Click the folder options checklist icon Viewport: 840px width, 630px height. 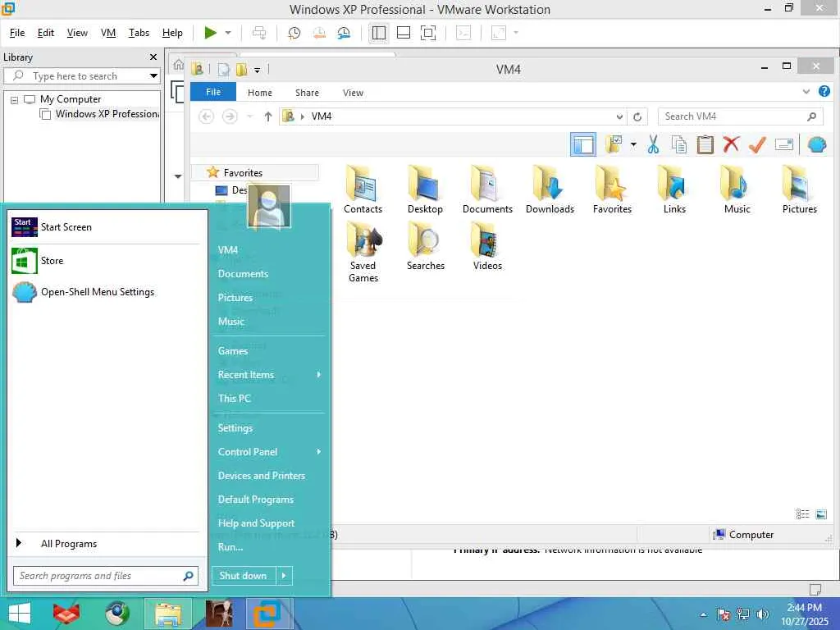click(614, 144)
